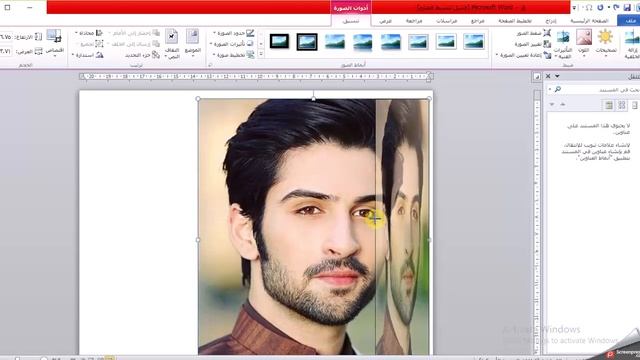Select the Crop tool
The image size is (640, 360).
pos(54,37)
